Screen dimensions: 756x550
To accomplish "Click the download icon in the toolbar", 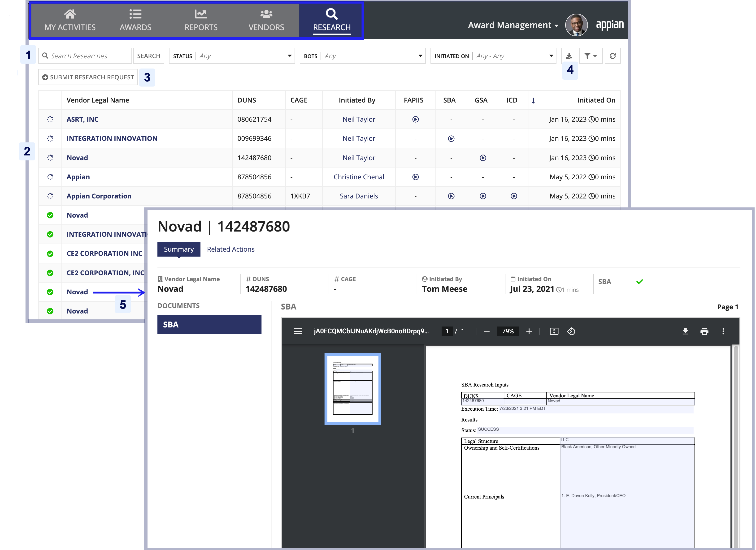I will click(569, 56).
